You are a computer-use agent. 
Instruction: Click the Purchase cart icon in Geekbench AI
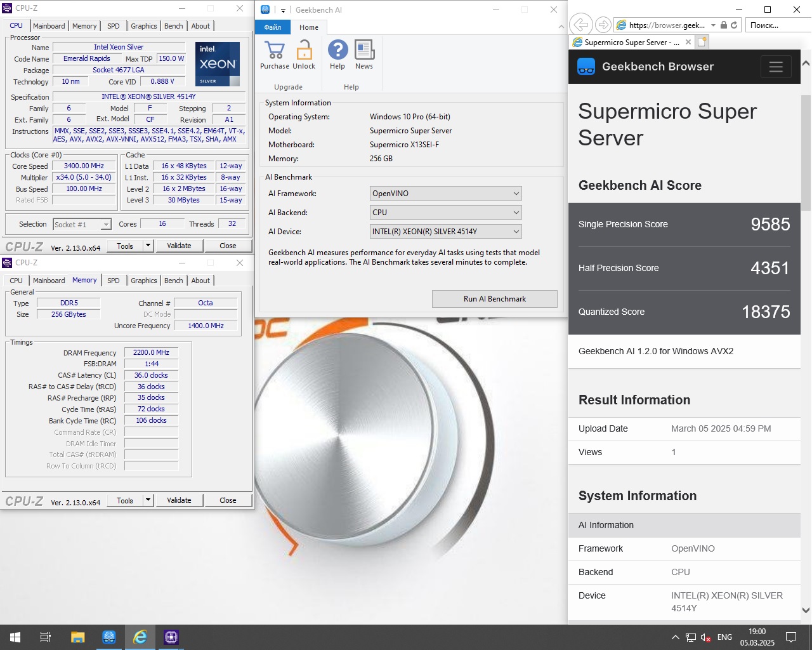point(275,50)
